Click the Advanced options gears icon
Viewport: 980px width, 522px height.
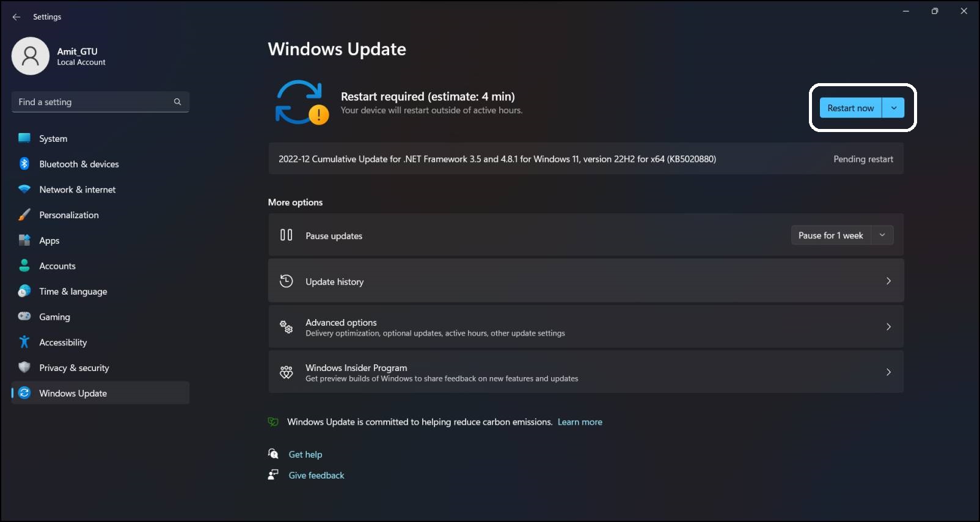(286, 327)
